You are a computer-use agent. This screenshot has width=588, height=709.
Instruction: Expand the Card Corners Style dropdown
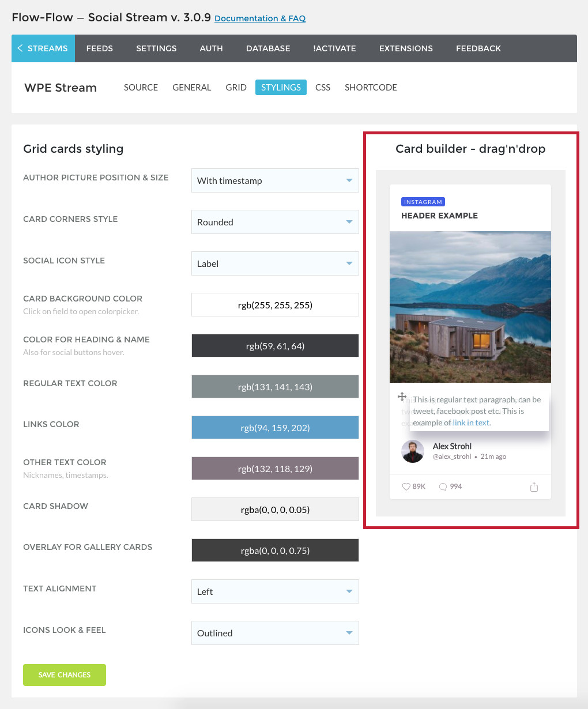click(275, 222)
